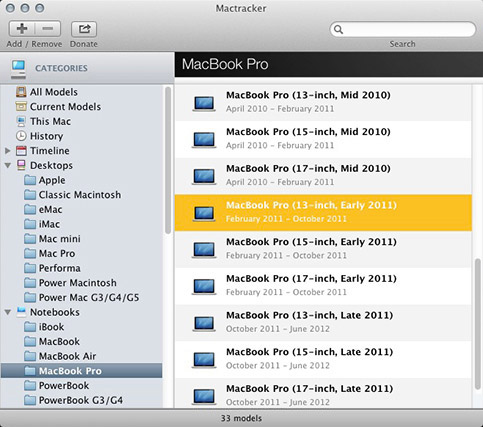Select MacBook Pro (15-inch, Early 2011)
Screen dimensions: 483x427
pyautogui.click(x=323, y=249)
